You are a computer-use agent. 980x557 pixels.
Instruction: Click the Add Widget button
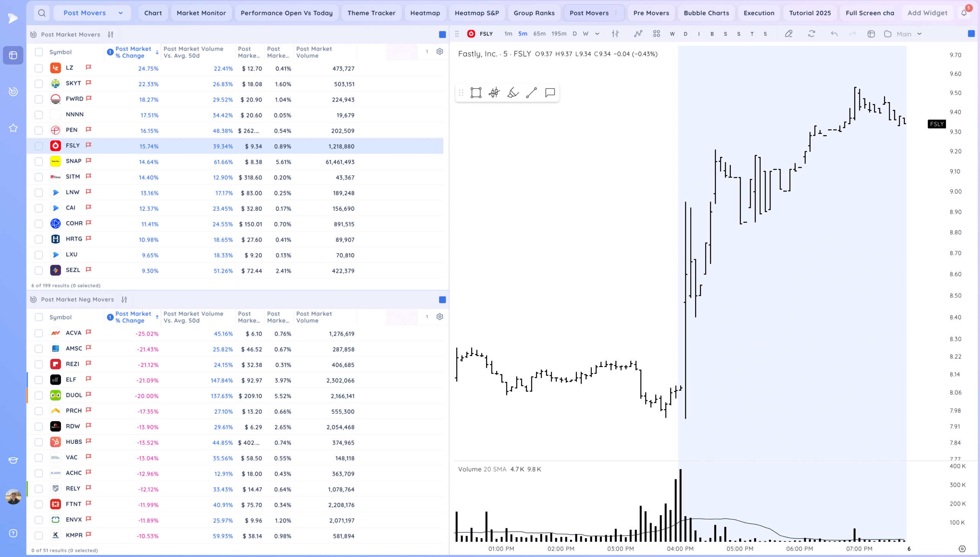[x=927, y=13]
